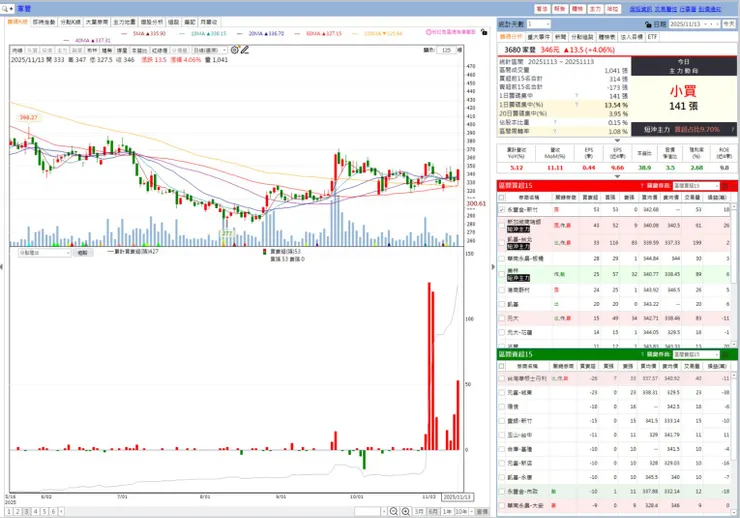The width and height of the screenshot is (740, 518).
Task: Click the green square icon in 區間賣超15 header
Action: tap(726, 354)
